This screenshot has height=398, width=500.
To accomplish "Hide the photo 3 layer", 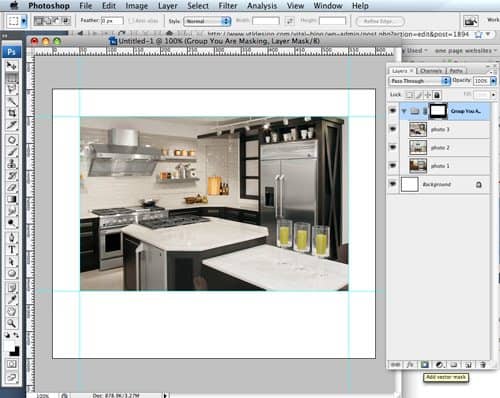I will pyautogui.click(x=393, y=129).
